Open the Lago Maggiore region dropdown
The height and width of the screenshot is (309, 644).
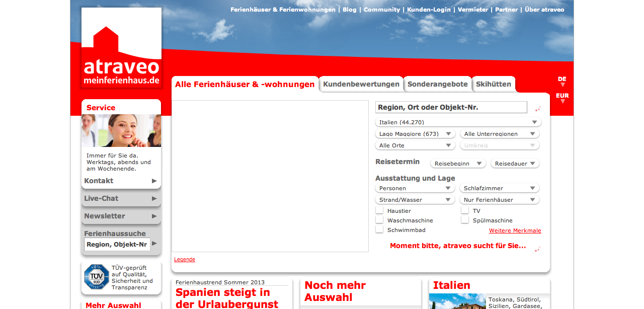[x=448, y=134]
